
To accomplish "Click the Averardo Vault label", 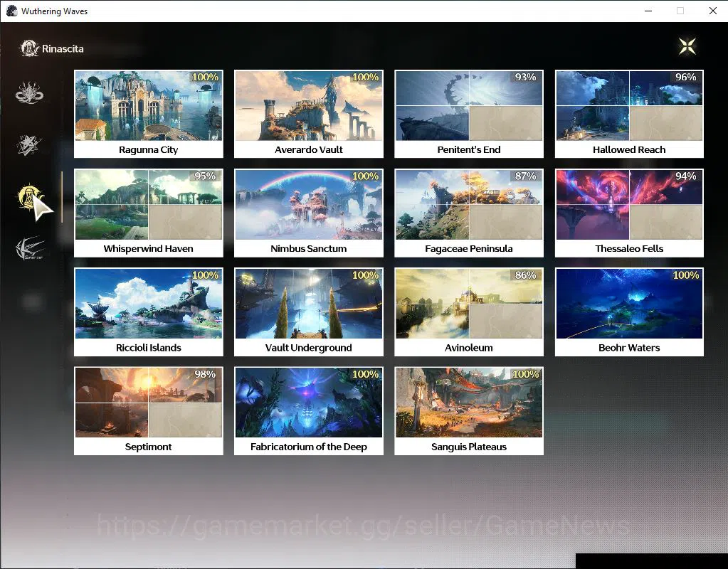I will [309, 149].
